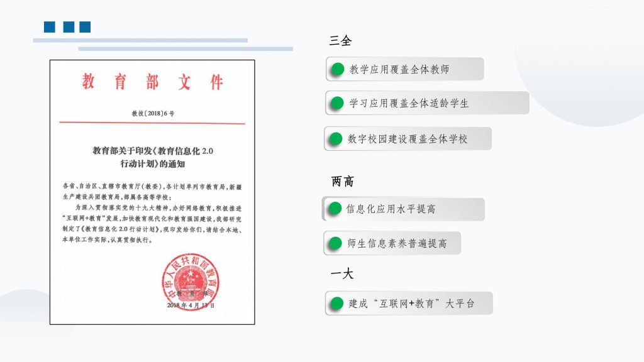Click the middle blue square at top

tap(69, 27)
